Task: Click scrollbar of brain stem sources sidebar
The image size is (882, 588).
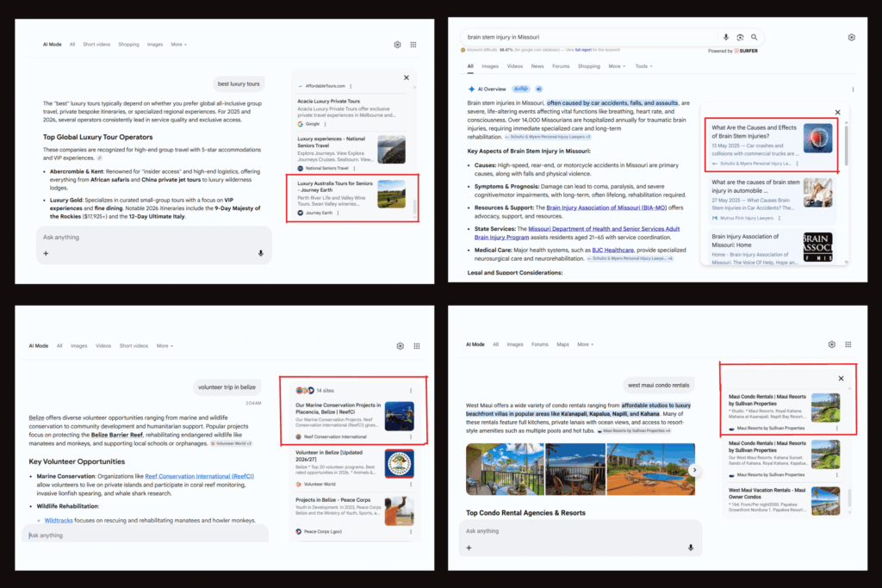Action: pos(846,144)
